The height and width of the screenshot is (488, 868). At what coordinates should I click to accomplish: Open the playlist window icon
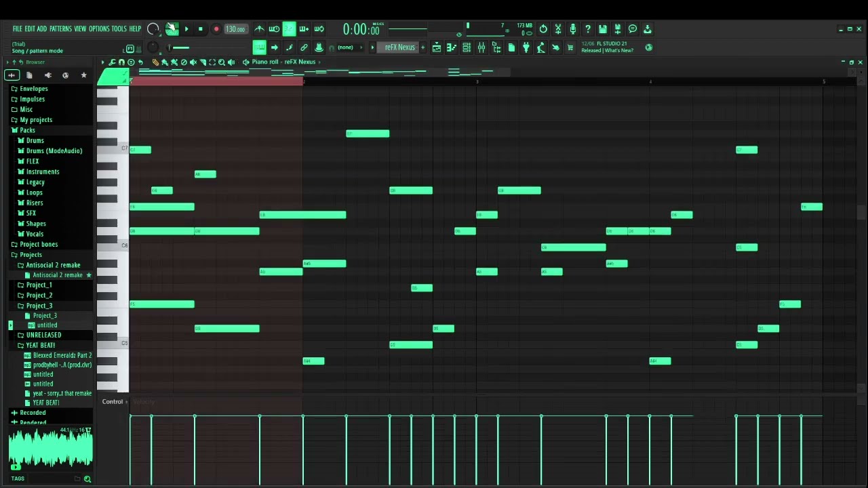[437, 47]
